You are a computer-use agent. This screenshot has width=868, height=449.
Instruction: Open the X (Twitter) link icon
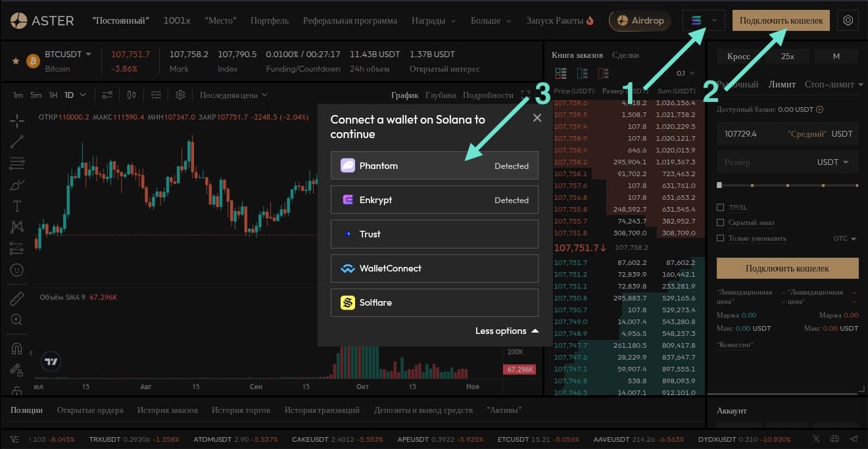tap(817, 438)
